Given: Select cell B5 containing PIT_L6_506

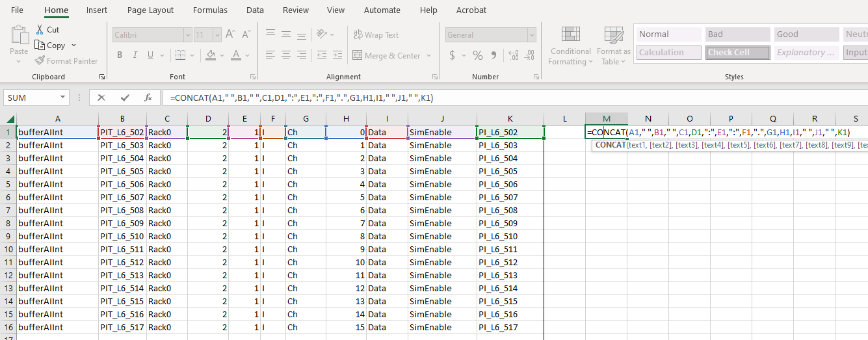Looking at the screenshot, I should tap(122, 184).
